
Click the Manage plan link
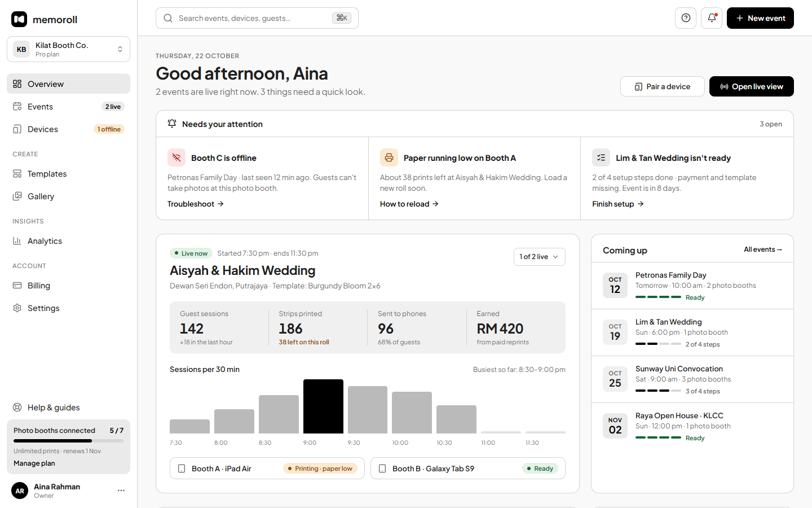click(x=34, y=463)
